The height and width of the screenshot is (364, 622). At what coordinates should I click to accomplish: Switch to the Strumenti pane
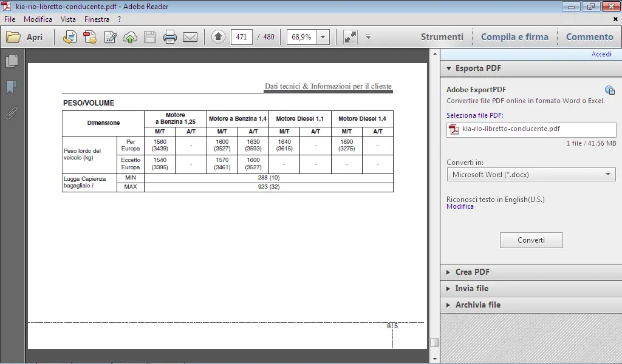pos(442,37)
